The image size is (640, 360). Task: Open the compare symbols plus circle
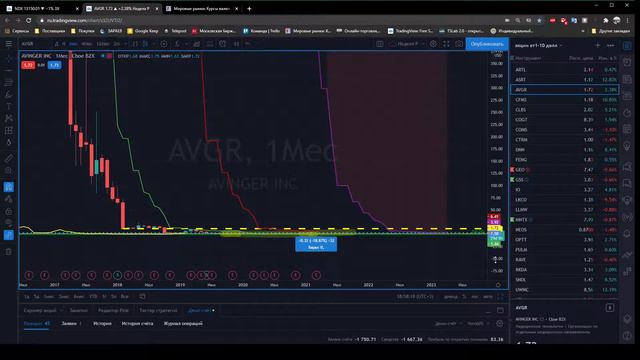pos(164,44)
